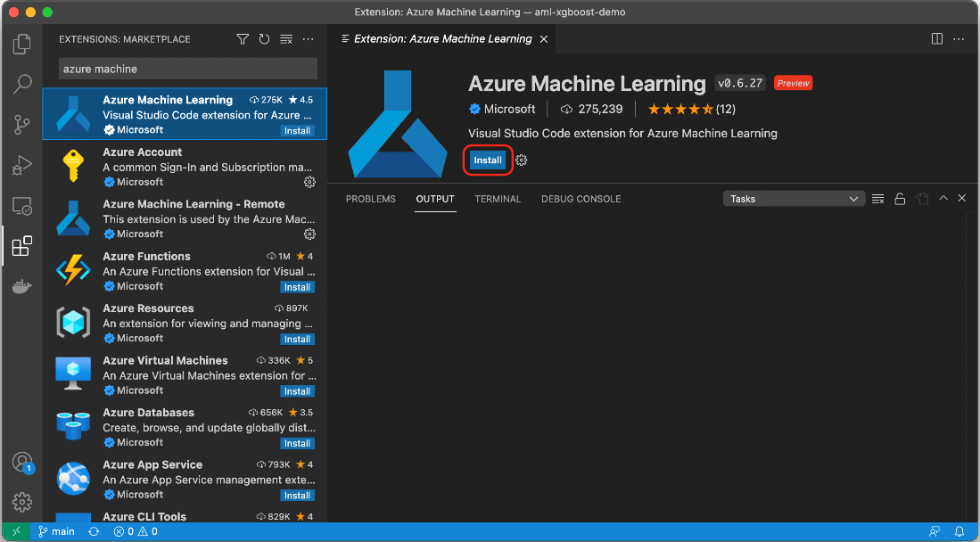Viewport: 980px width, 542px height.
Task: Select the Extensions view icon
Action: click(22, 246)
